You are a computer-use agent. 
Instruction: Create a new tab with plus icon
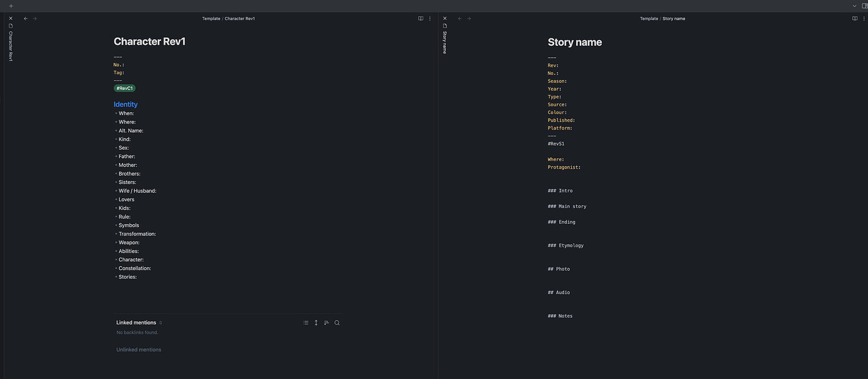[x=11, y=6]
